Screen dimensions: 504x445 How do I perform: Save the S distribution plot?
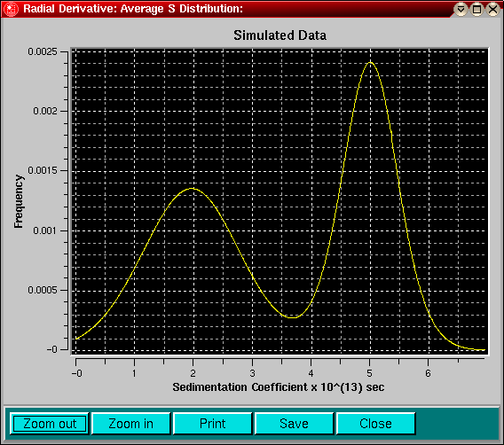294,424
